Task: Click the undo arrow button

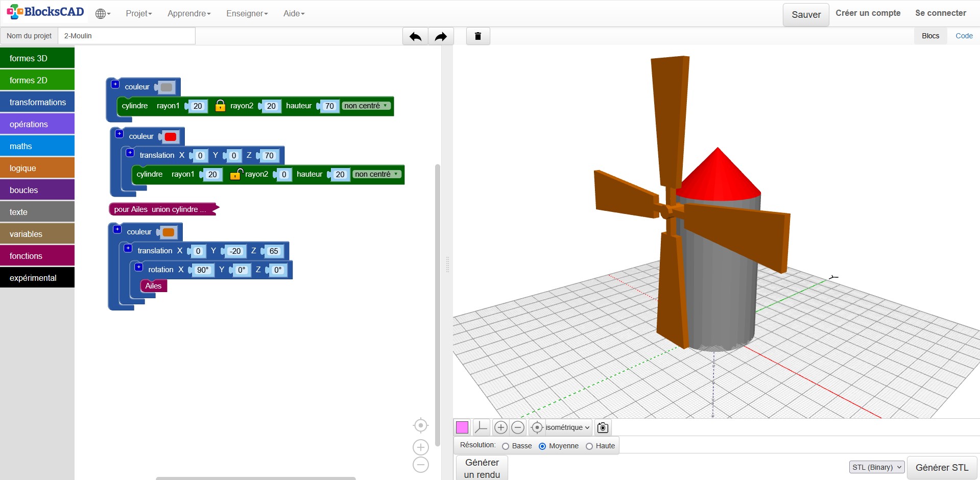Action: (x=415, y=36)
